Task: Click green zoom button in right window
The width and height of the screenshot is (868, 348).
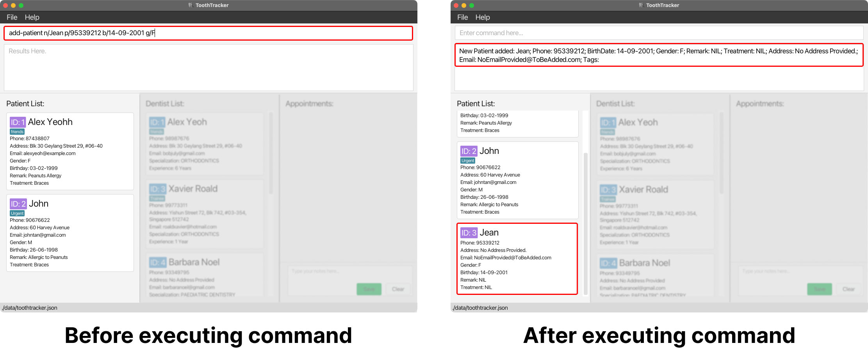Action: point(472,5)
